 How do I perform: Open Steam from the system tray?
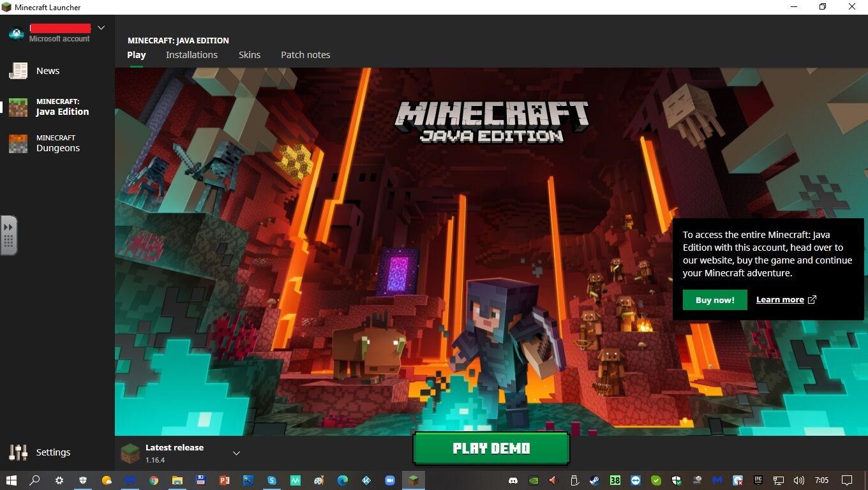tap(594, 480)
